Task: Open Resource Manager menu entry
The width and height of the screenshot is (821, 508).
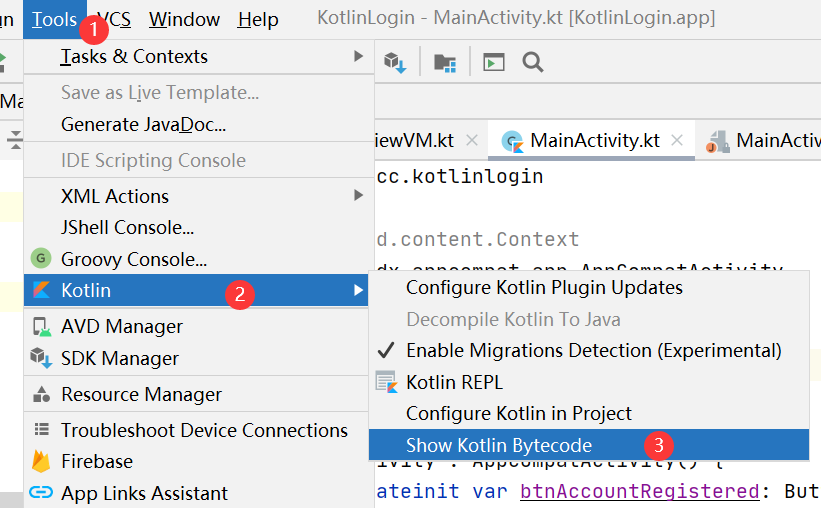Action: (x=196, y=394)
